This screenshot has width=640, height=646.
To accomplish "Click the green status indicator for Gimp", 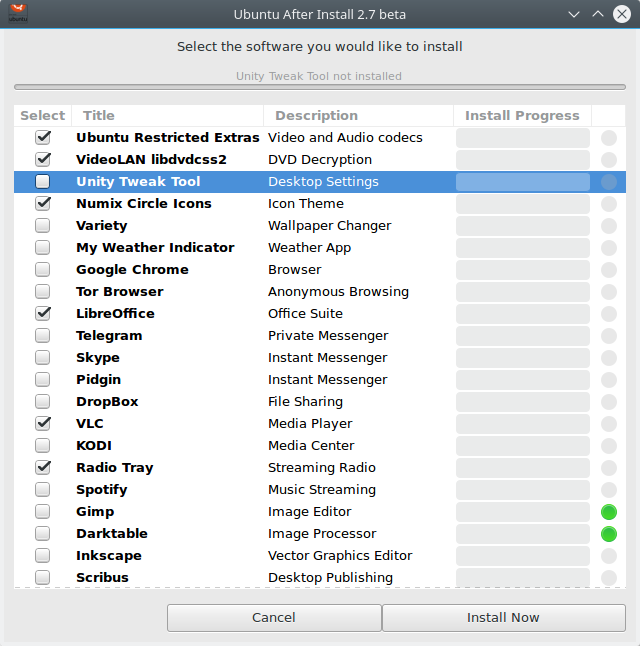I will click(x=609, y=512).
